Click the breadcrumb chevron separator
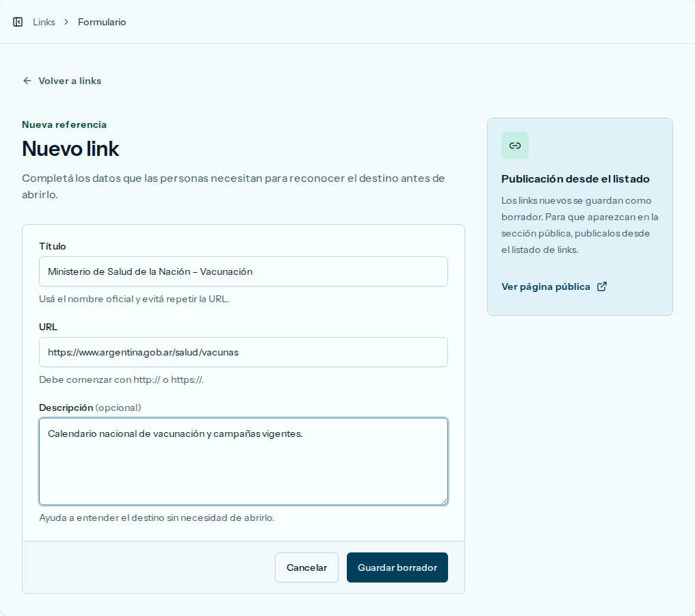 pos(66,22)
